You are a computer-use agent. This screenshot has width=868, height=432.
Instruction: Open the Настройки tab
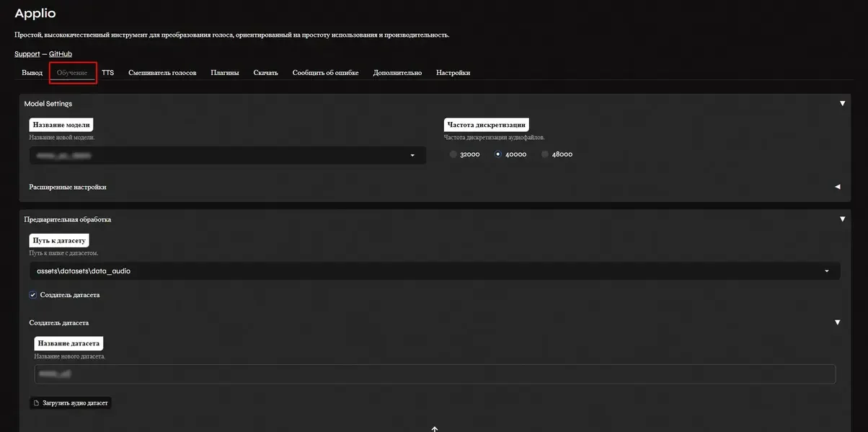pos(453,73)
